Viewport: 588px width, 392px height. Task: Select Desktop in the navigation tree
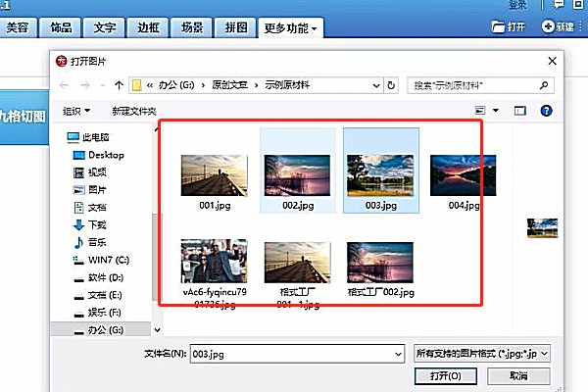99,155
